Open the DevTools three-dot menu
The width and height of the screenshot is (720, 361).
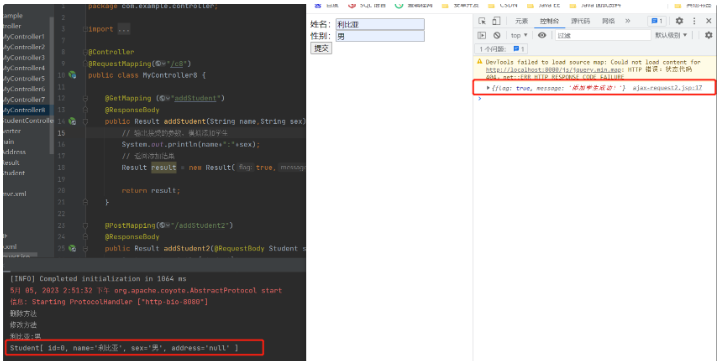pos(694,21)
